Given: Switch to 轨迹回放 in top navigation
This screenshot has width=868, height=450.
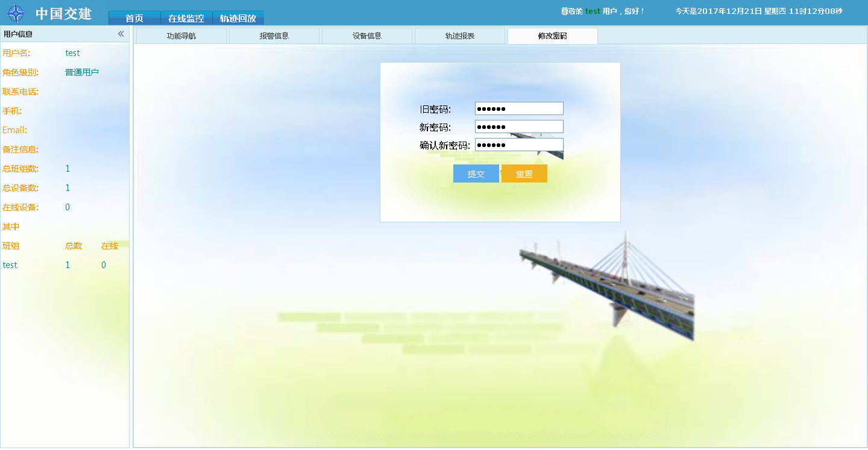Looking at the screenshot, I should pyautogui.click(x=238, y=18).
